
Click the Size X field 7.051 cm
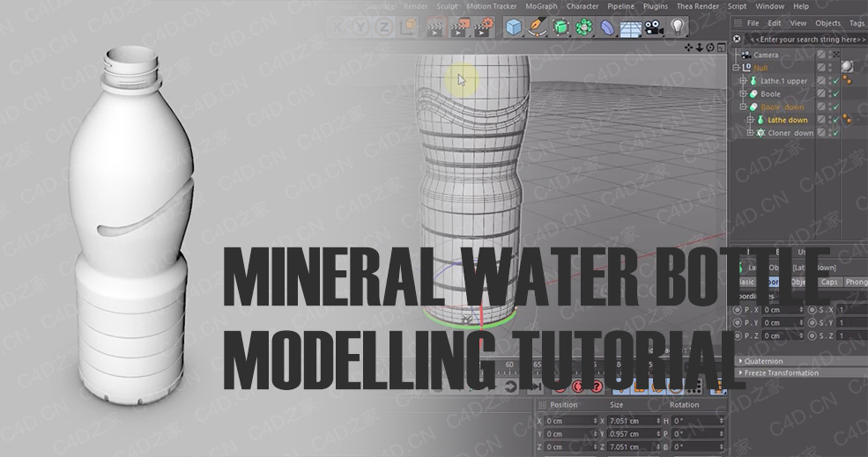pyautogui.click(x=634, y=421)
